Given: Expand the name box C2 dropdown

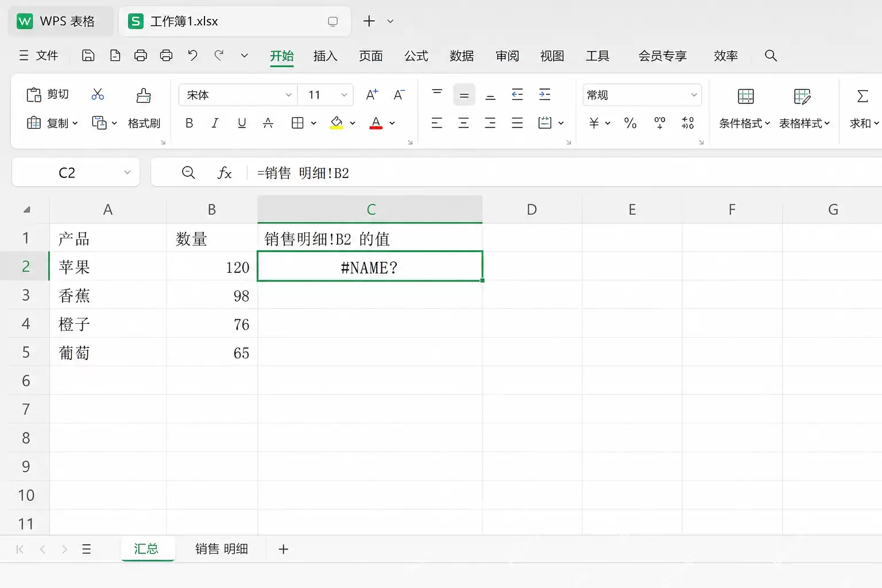Looking at the screenshot, I should [x=127, y=172].
